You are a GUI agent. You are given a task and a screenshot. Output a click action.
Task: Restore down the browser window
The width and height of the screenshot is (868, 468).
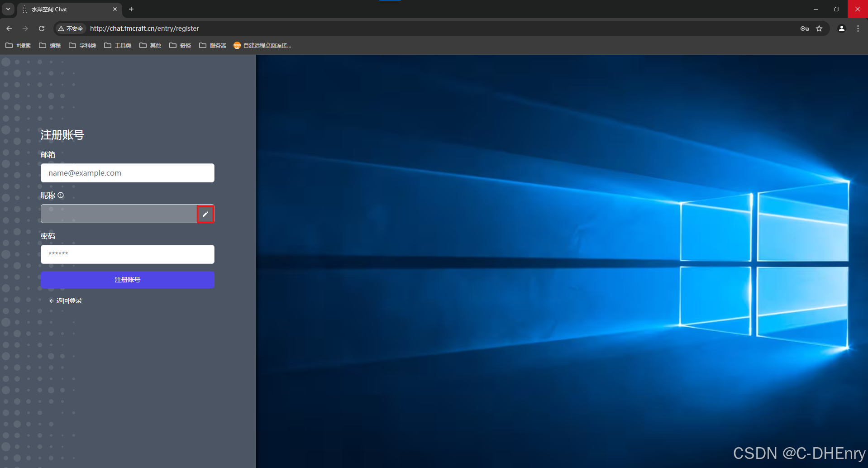837,9
